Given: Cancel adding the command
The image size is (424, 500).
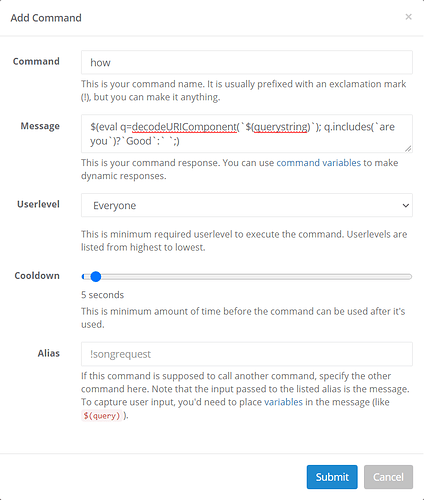Looking at the screenshot, I should pos(388,477).
